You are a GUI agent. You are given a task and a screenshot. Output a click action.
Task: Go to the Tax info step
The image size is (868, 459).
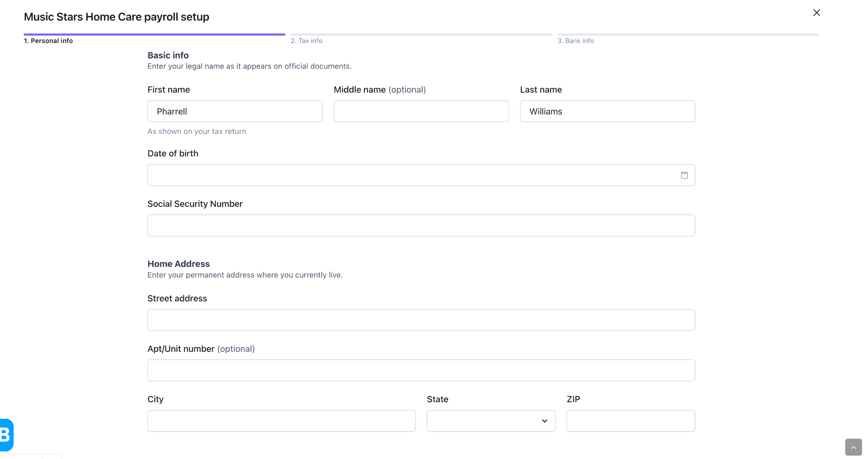click(x=306, y=41)
